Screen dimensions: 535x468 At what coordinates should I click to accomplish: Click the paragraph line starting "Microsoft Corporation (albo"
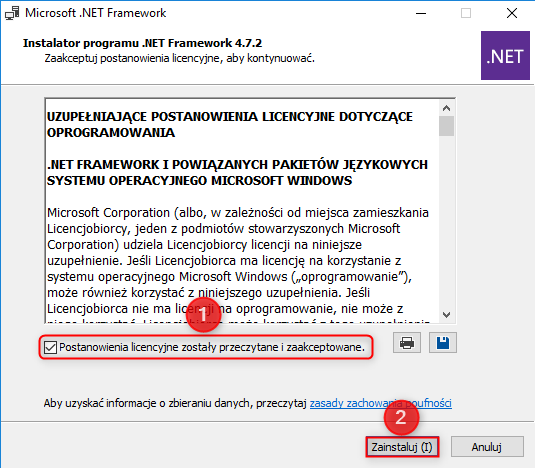[238, 213]
